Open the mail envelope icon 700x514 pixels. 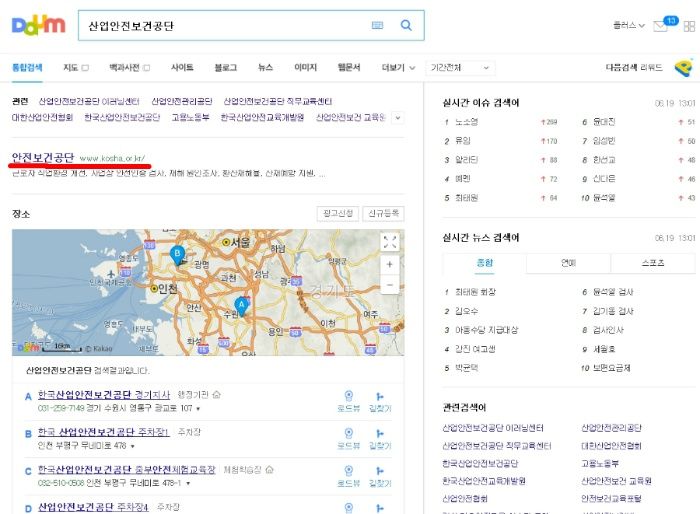(660, 26)
